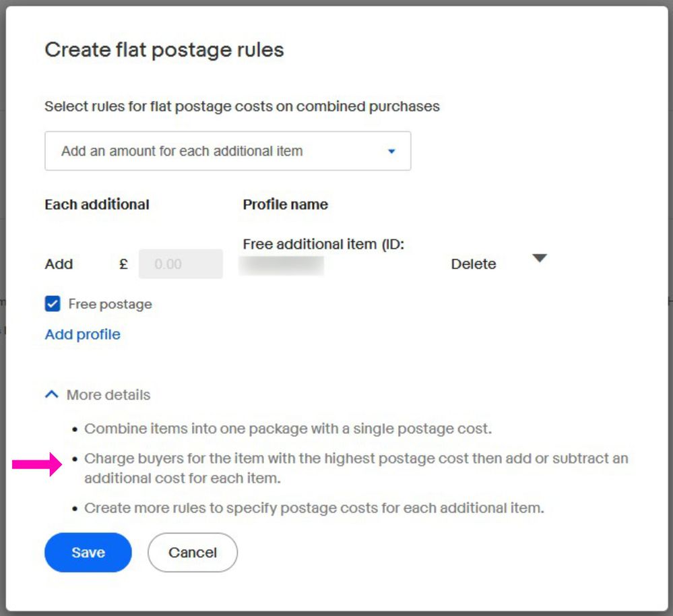
Task: Click the black triangle icon beside Delete
Action: pyautogui.click(x=540, y=258)
